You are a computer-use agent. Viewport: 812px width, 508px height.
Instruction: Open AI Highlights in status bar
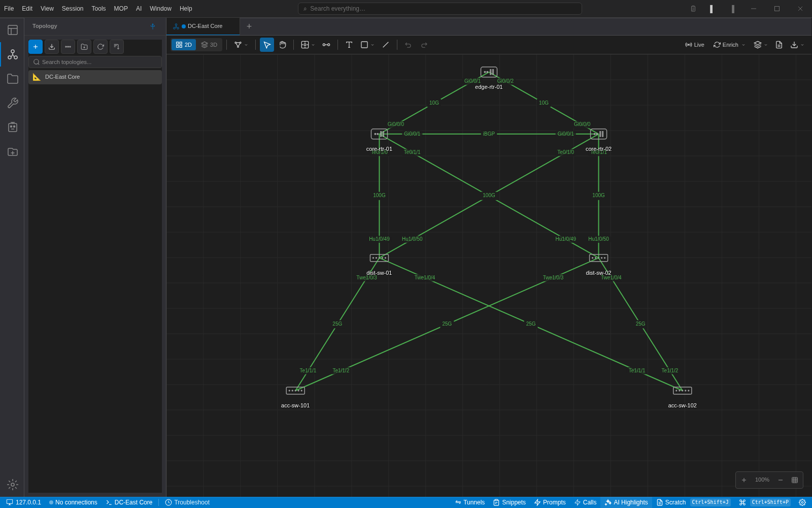[626, 502]
